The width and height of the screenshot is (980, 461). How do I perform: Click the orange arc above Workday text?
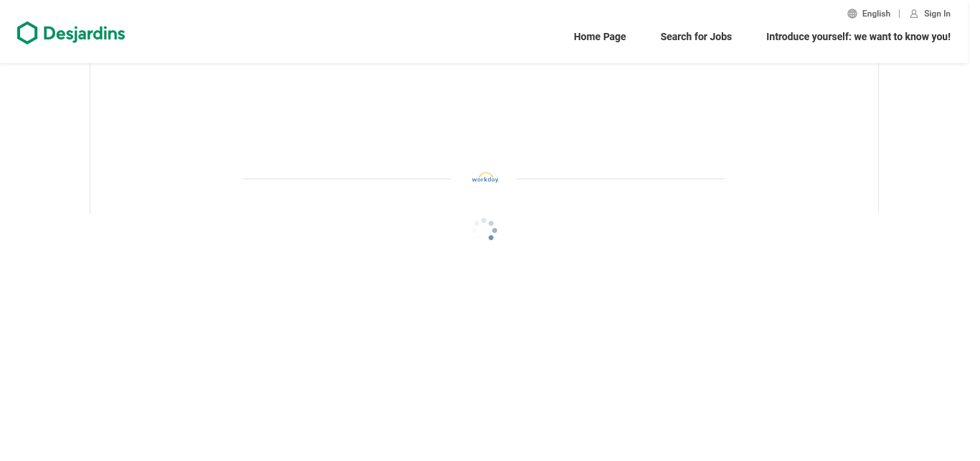[486, 174]
